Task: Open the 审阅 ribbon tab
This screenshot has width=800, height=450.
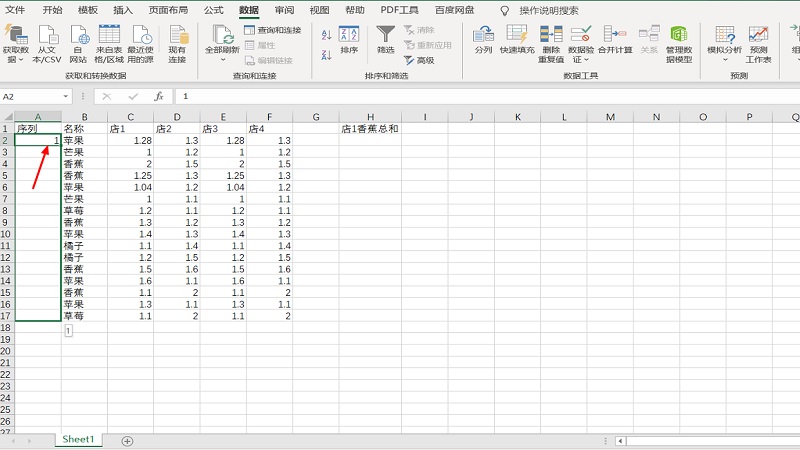Action: (284, 10)
